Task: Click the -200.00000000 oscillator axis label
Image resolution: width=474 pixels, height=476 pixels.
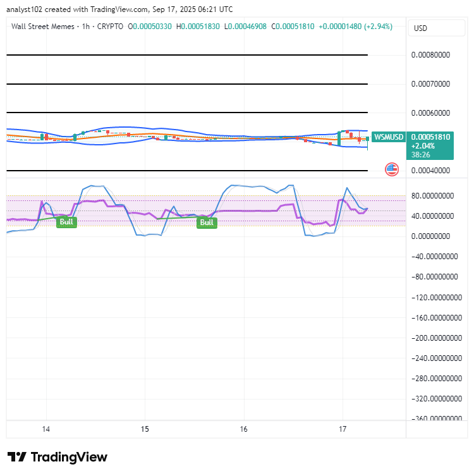Action: [x=436, y=338]
